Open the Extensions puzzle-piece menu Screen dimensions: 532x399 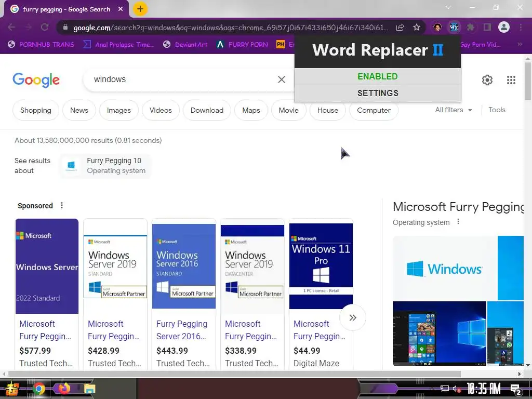point(470,27)
